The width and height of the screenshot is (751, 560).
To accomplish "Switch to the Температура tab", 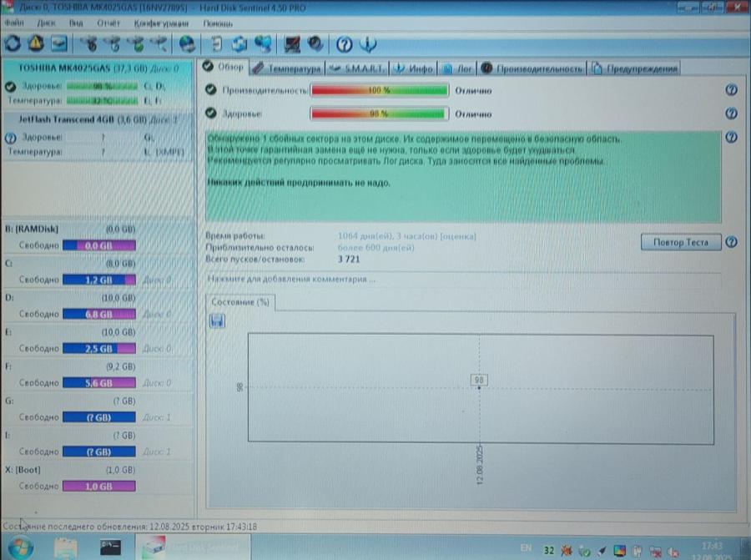I will tap(287, 68).
